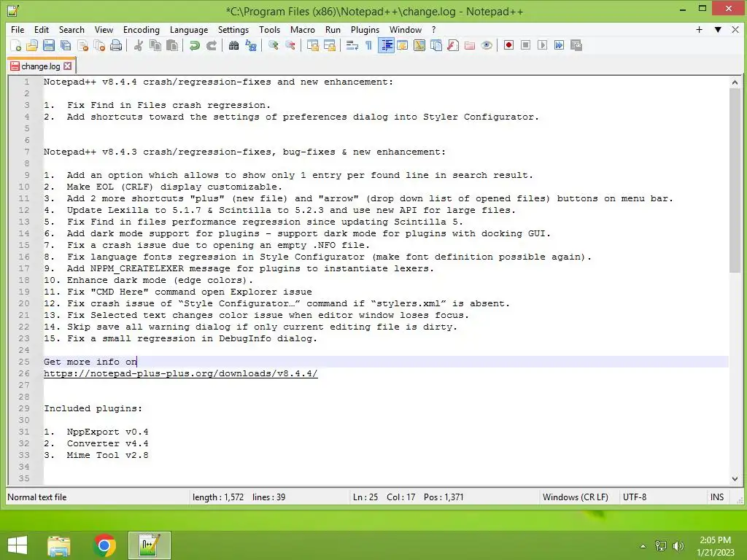Click line number 29 in the margin
747x560 pixels.
(x=24, y=408)
